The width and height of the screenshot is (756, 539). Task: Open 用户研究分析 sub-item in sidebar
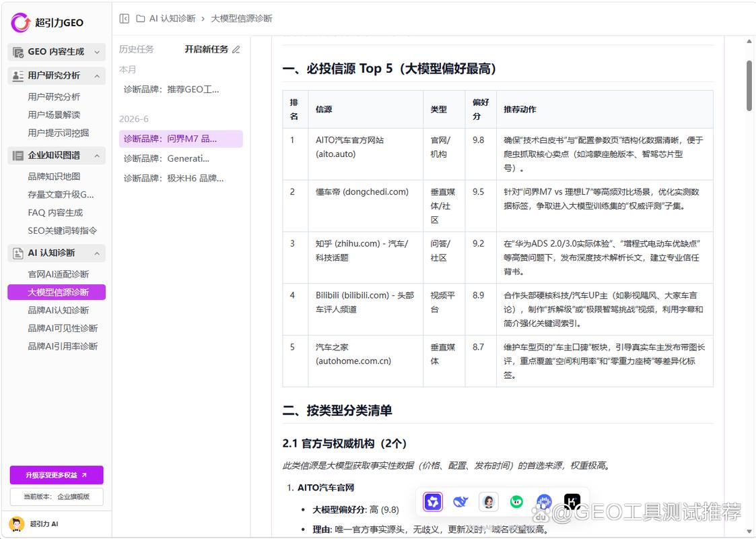pyautogui.click(x=54, y=96)
